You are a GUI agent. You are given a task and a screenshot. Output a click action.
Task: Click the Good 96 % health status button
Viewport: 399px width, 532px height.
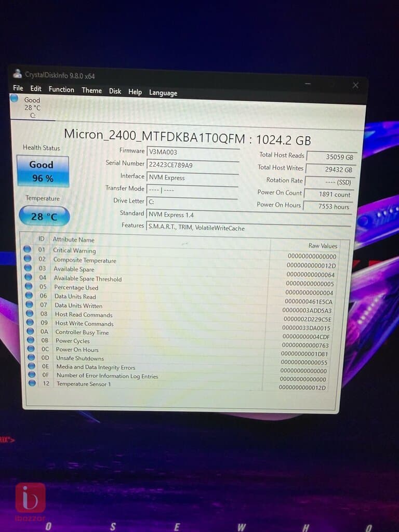pyautogui.click(x=43, y=171)
